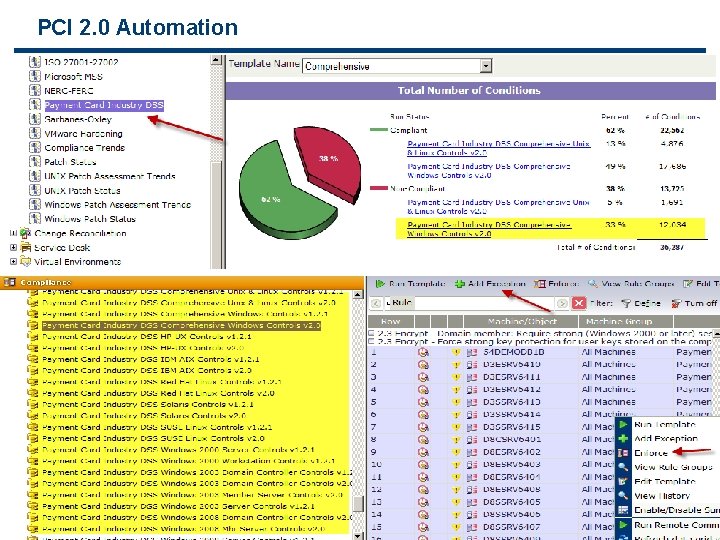Click the Turn off filter button
Image resolution: width=720 pixels, height=540 pixels.
tap(694, 304)
